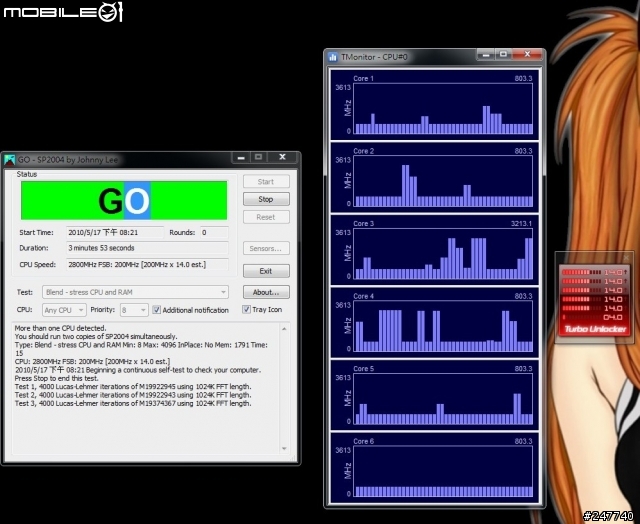Click log line 'More than one CPU detected.'

tap(60, 328)
